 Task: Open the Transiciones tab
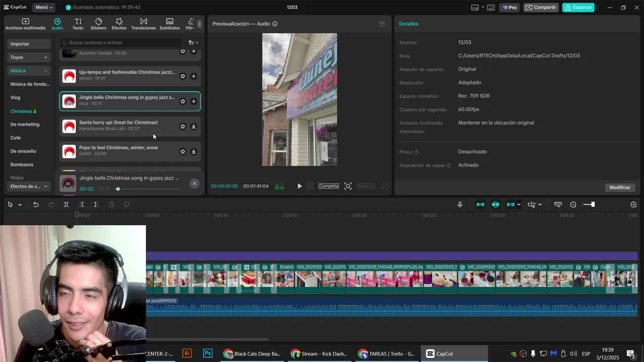point(143,24)
